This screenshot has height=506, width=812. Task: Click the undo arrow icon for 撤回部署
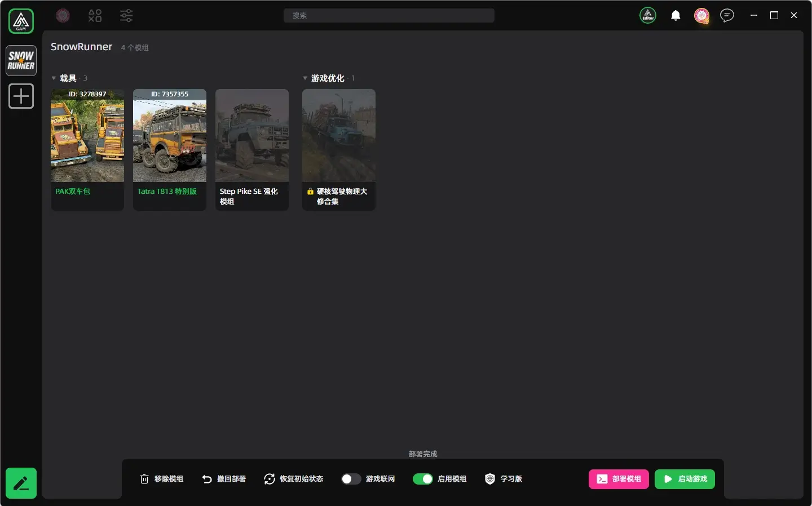[x=207, y=479]
